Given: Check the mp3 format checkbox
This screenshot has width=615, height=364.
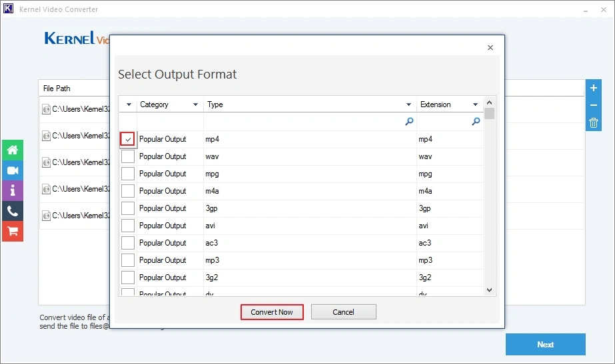Looking at the screenshot, I should [x=128, y=260].
